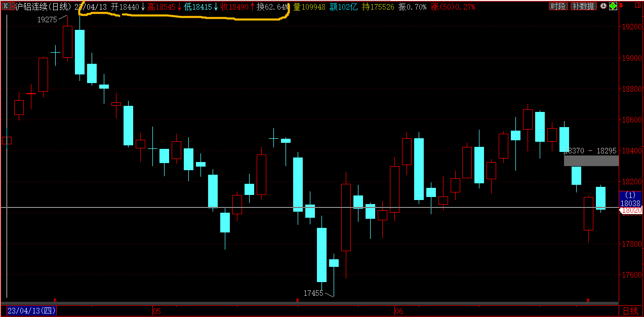Click the 18038 price tag on axis
The width and height of the screenshot is (644, 317).
click(x=630, y=203)
